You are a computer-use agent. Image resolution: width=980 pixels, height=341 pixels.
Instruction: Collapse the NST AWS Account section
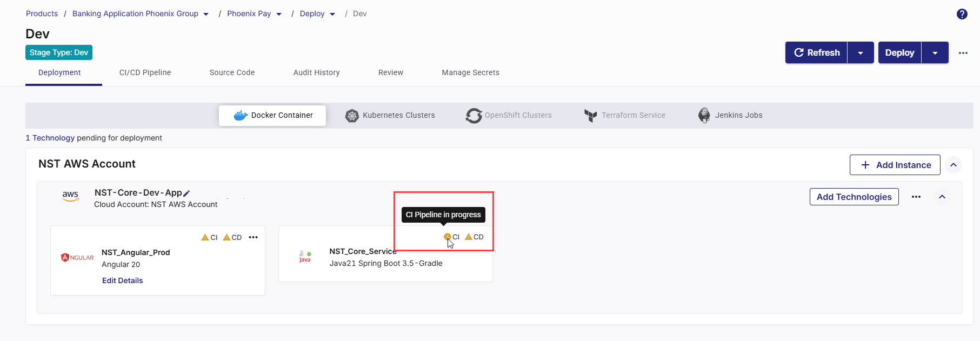coord(954,165)
